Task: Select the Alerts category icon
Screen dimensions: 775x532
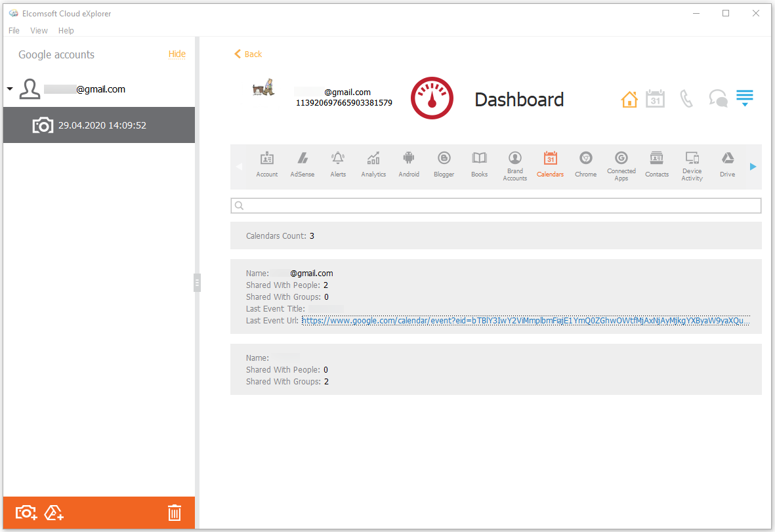Action: click(x=338, y=165)
